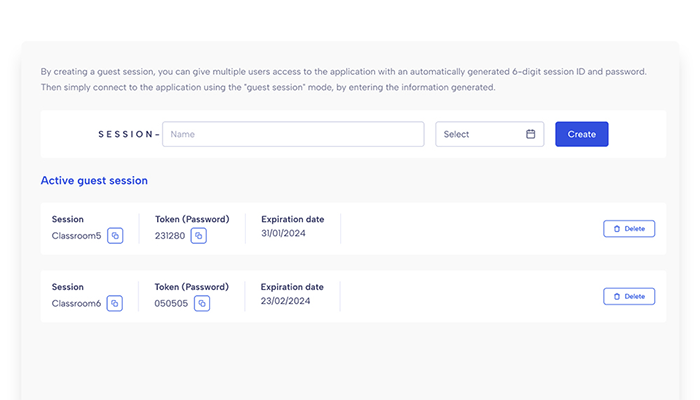Click the SESSION- prefix label
700x400 pixels.
(129, 134)
